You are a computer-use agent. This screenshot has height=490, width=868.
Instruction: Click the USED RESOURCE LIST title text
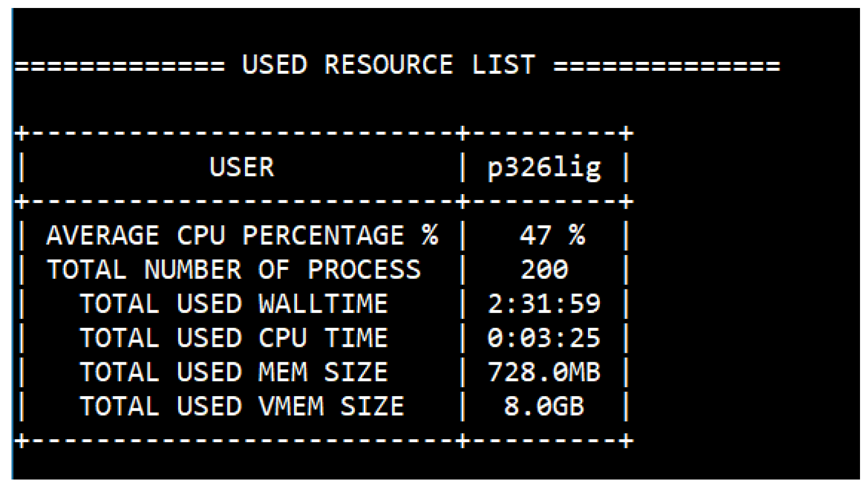pyautogui.click(x=388, y=65)
